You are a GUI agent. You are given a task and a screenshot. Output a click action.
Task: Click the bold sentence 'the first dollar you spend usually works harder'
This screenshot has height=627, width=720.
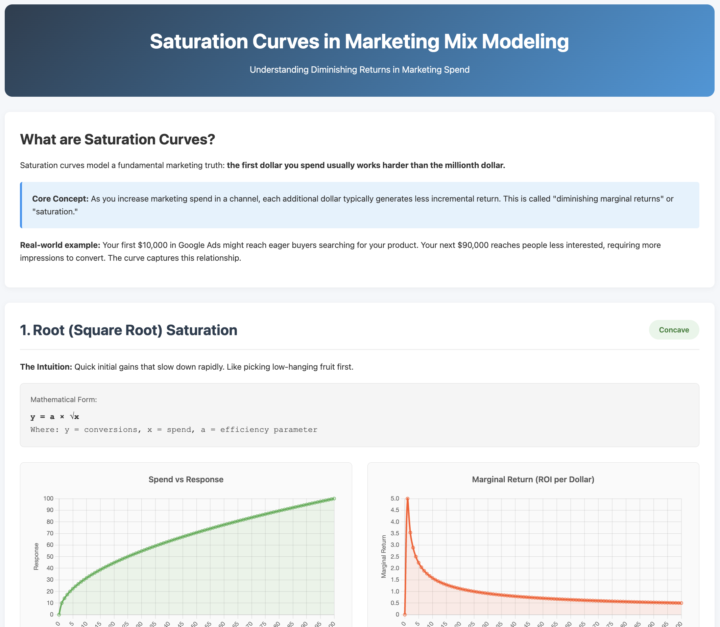pos(366,165)
